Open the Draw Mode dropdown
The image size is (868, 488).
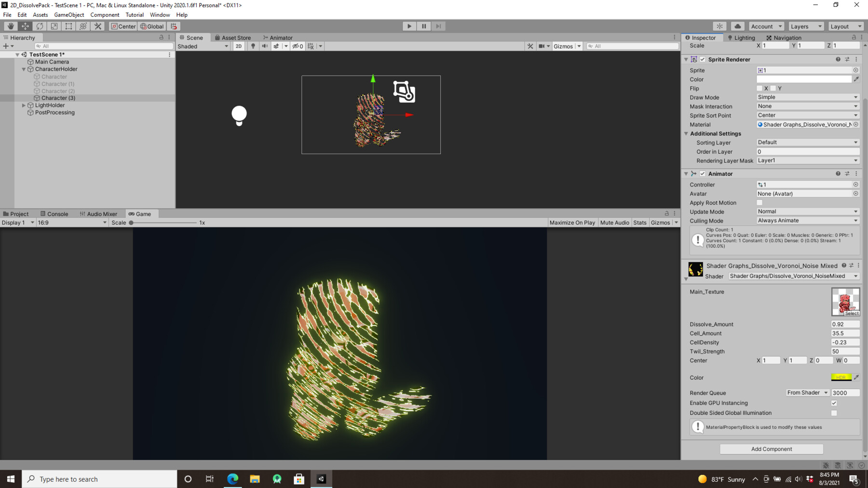pos(807,97)
